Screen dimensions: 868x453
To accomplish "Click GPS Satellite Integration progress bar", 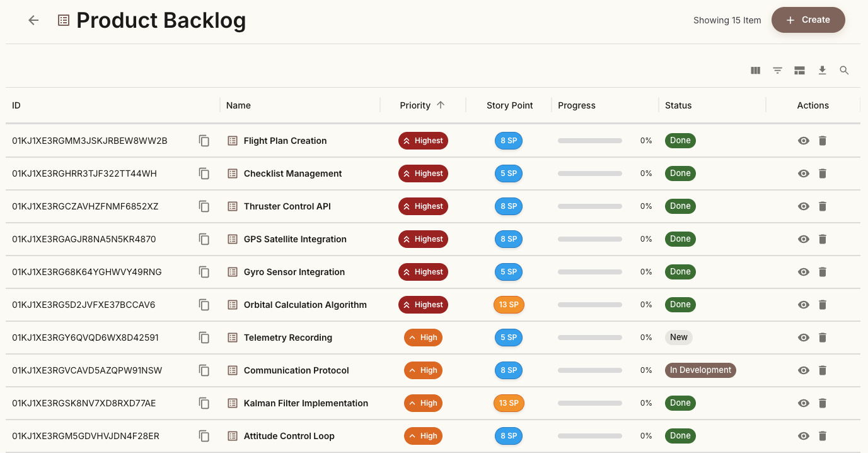I will pos(589,239).
